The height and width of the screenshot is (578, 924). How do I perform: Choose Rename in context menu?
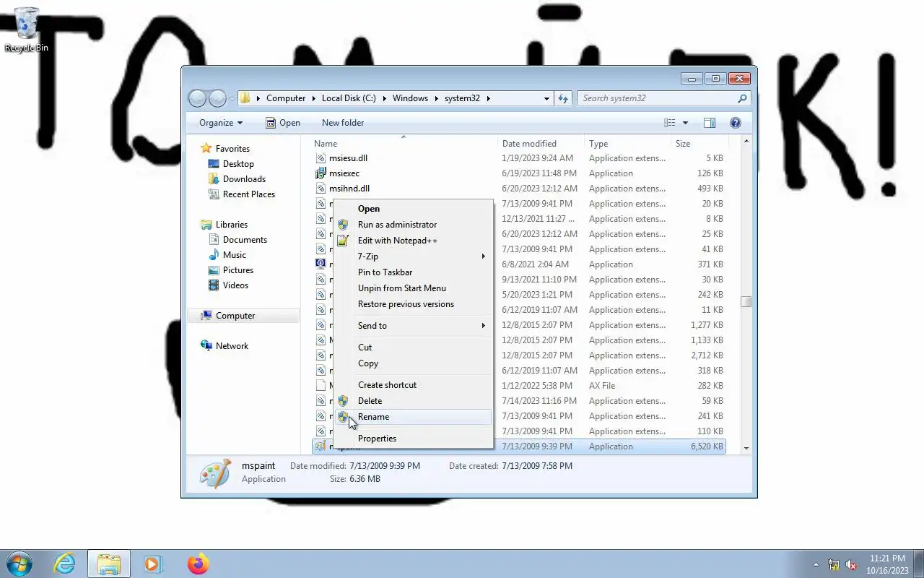(413, 417)
